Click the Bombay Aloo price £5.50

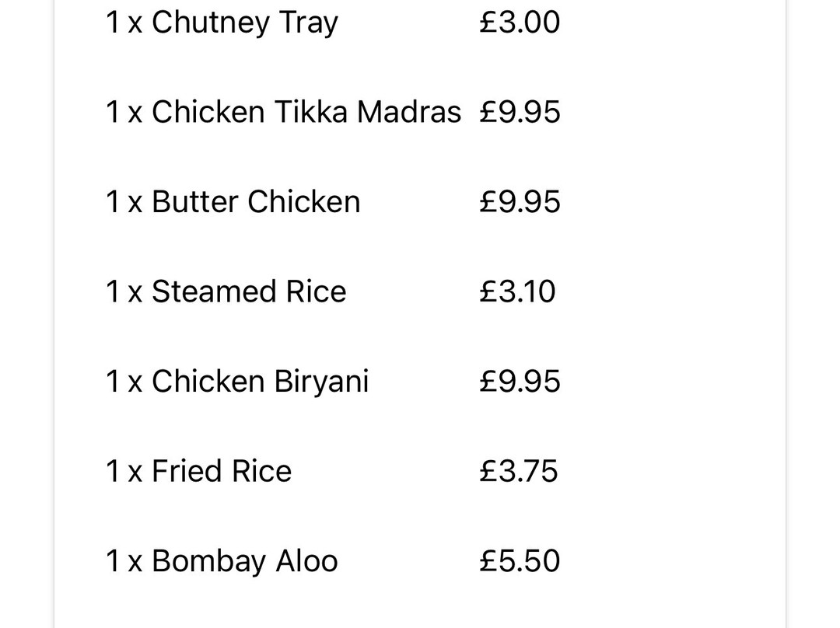[520, 560]
